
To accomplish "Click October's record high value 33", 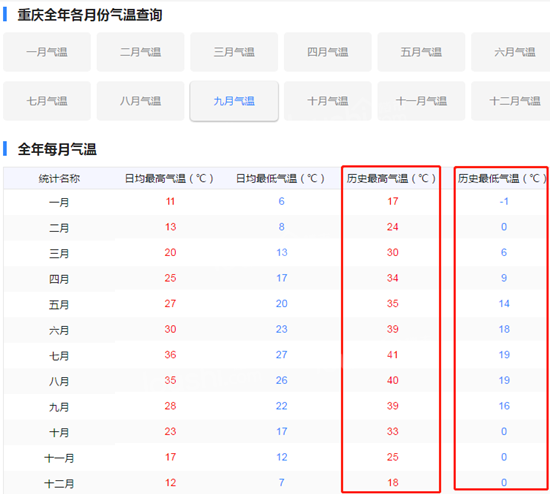I will pos(393,432).
